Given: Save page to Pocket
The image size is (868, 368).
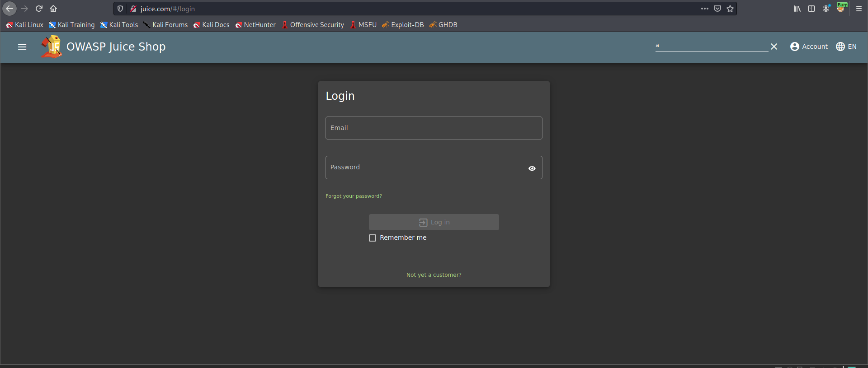Looking at the screenshot, I should click(717, 9).
